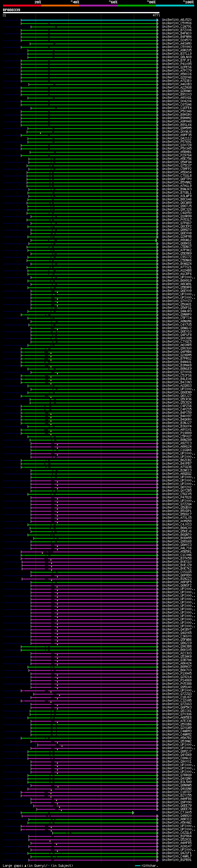Click the cyan ~100% identity legend segment
Screen dimensions: 197x868
point(175,6)
